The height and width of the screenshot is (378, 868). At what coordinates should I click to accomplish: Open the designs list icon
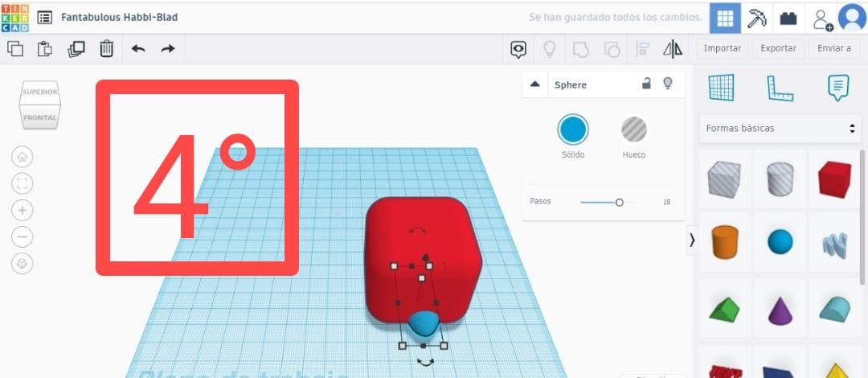click(44, 17)
